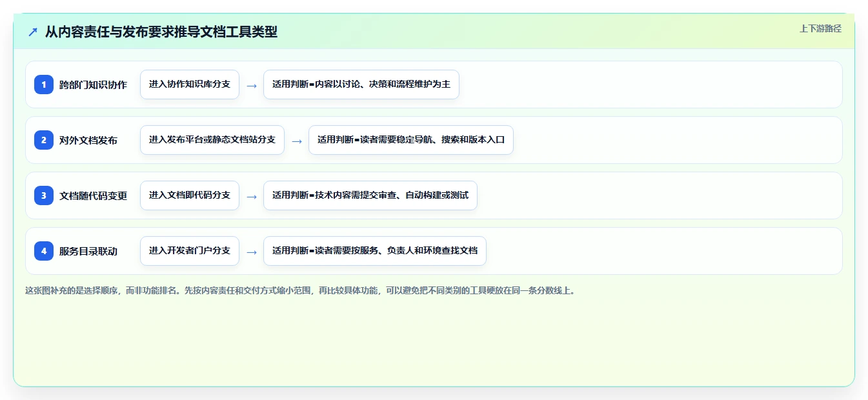Click the 跨部门知识协作 label

[x=93, y=85]
